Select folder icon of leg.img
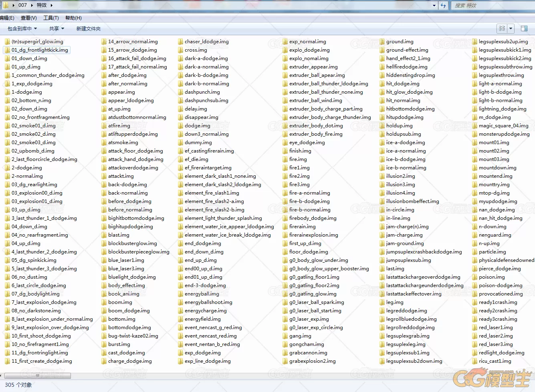This screenshot has height=392, width=535. pos(382,302)
